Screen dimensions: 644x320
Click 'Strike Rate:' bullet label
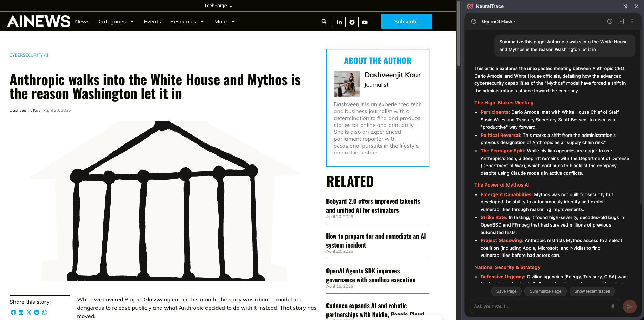click(x=494, y=217)
